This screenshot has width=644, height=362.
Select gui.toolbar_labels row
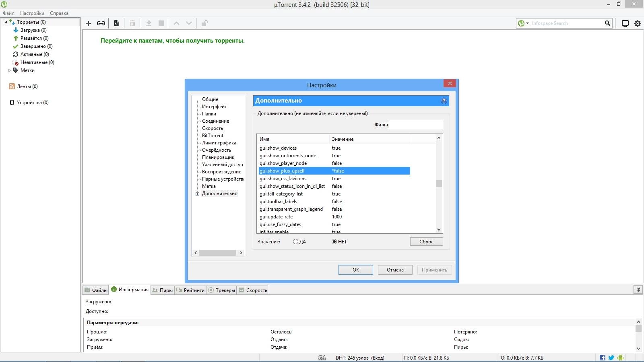coord(334,202)
